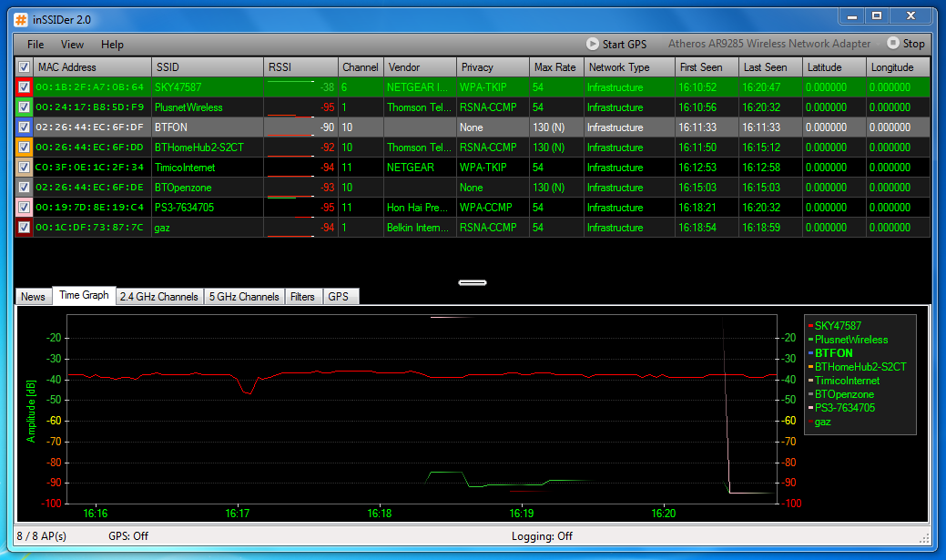Click the BTHomeHub2-S2CT orange legend marker
Viewport: 946px width, 560px height.
[811, 367]
